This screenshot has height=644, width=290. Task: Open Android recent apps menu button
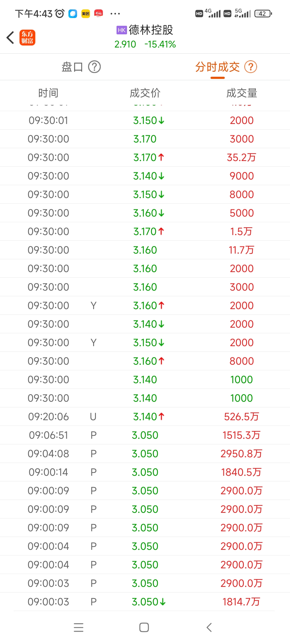click(x=78, y=627)
